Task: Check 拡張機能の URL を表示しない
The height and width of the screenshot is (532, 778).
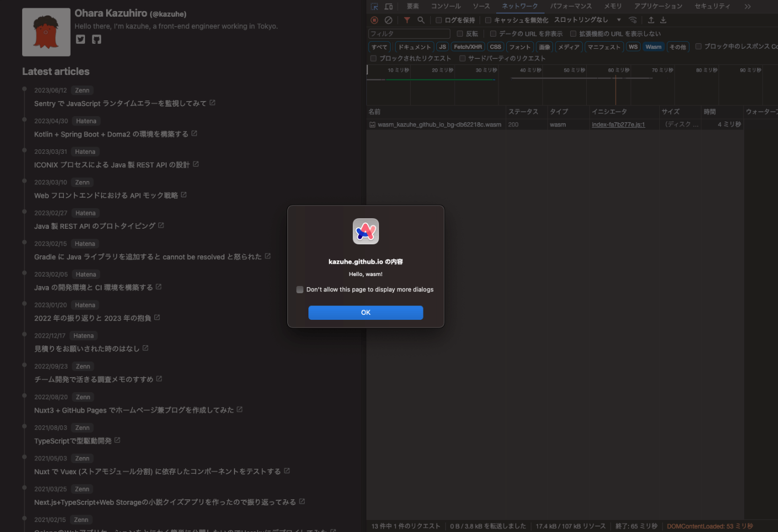Action: [x=573, y=34]
